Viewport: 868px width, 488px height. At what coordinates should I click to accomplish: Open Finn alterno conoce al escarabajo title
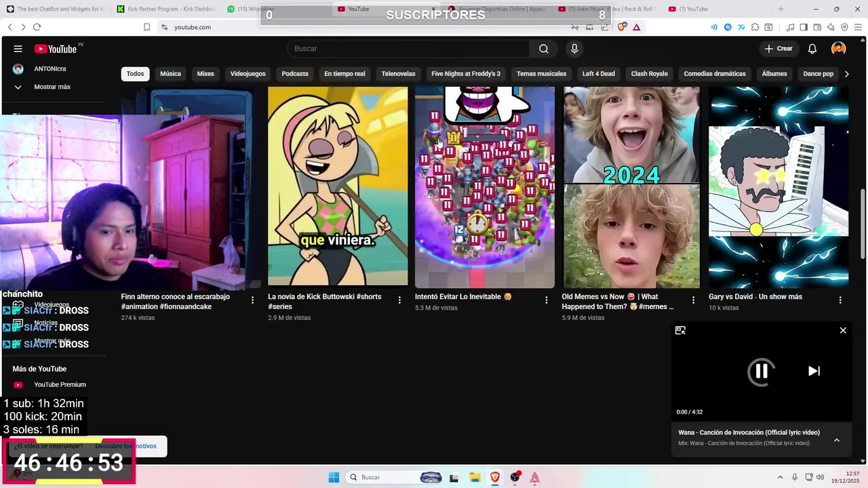pyautogui.click(x=176, y=302)
